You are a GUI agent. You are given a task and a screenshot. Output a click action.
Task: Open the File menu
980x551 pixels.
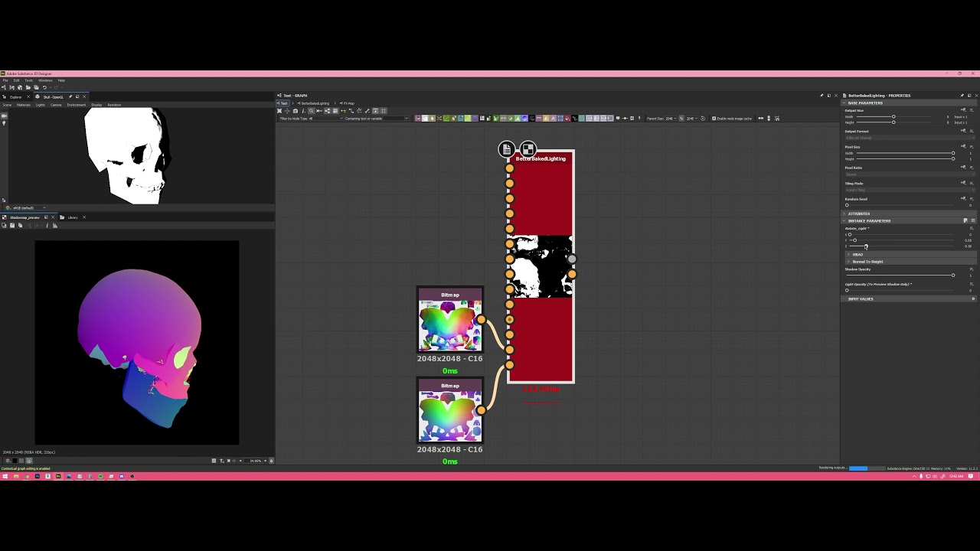pyautogui.click(x=5, y=80)
